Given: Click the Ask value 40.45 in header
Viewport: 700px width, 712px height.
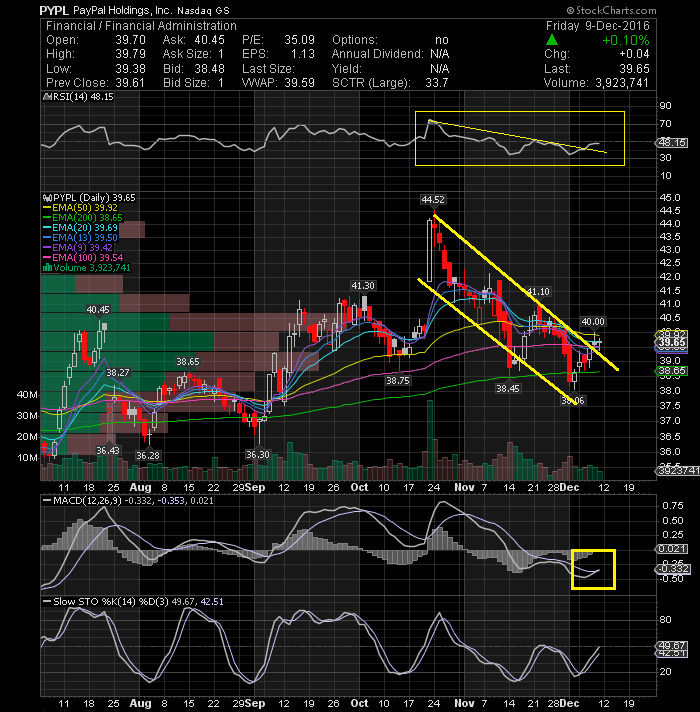Looking at the screenshot, I should tap(209, 40).
